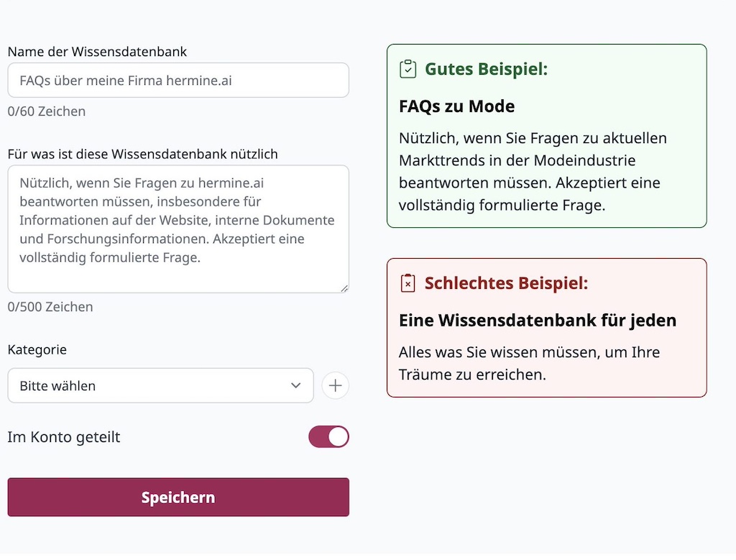Click into the 'Name der Wissensdatenbank' field

178,80
